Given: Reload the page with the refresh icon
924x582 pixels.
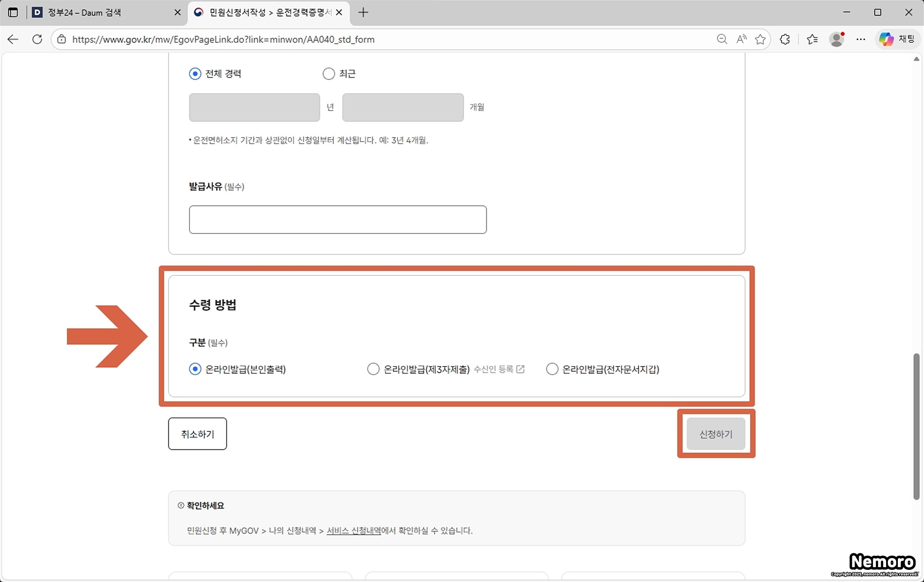Looking at the screenshot, I should 37,39.
